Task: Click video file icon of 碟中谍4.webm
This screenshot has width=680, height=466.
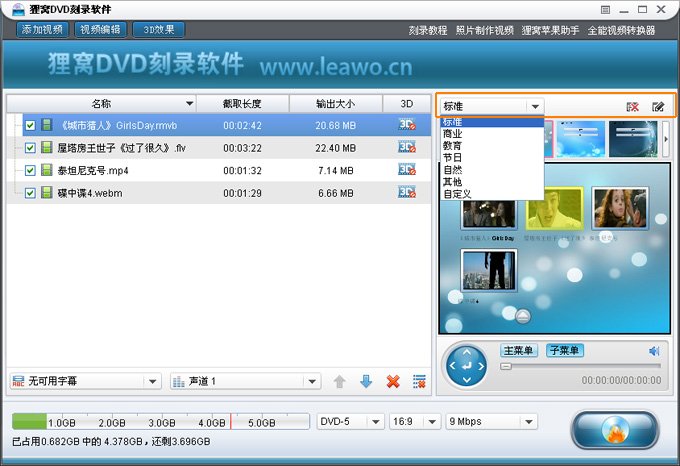Action: point(46,192)
